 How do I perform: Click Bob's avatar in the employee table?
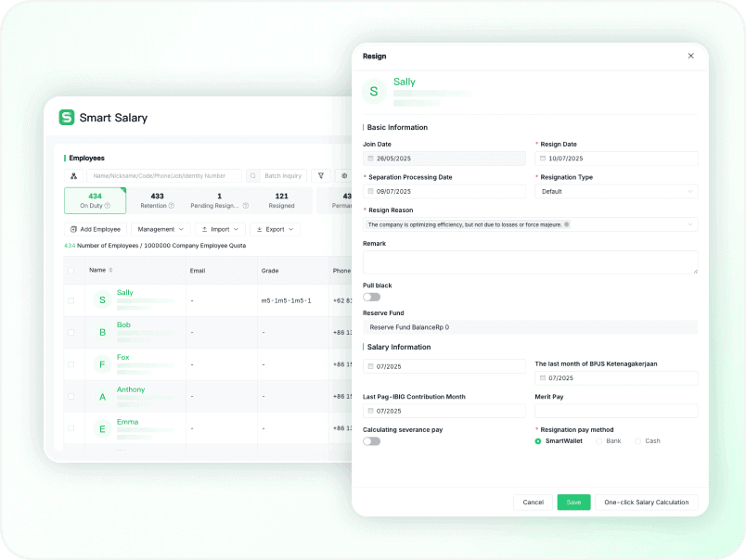[x=102, y=332]
